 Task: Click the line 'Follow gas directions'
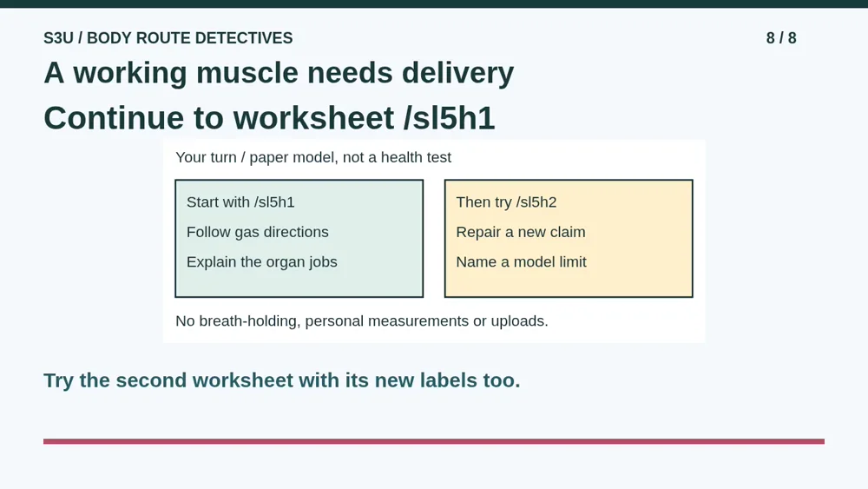258,232
